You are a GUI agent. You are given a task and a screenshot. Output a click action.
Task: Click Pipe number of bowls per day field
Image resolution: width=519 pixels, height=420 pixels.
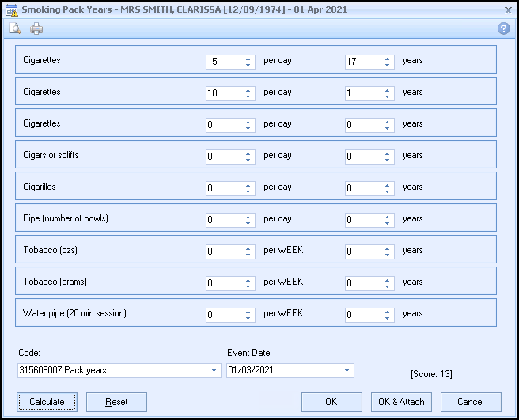point(223,219)
